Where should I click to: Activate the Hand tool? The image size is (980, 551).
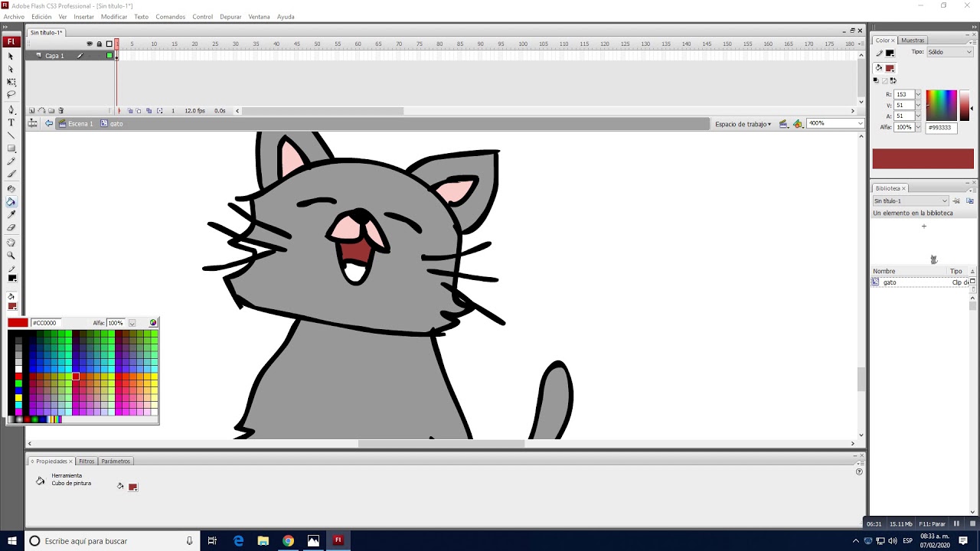[x=11, y=243]
